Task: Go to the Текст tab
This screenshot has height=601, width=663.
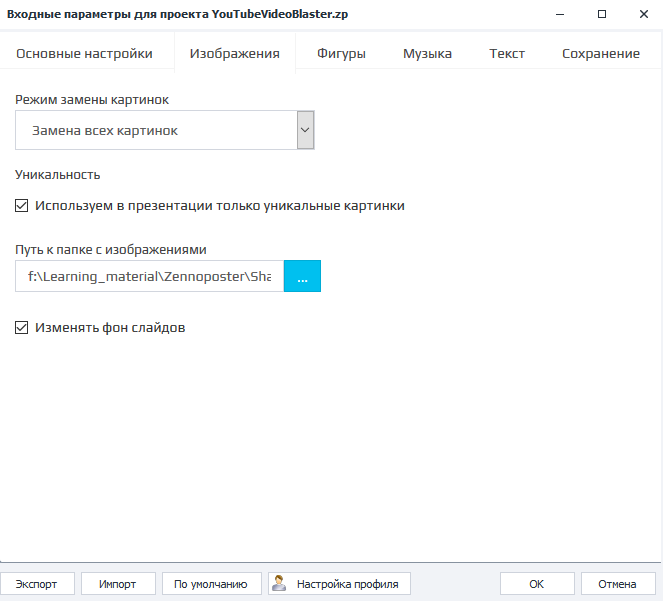Action: pyautogui.click(x=507, y=54)
